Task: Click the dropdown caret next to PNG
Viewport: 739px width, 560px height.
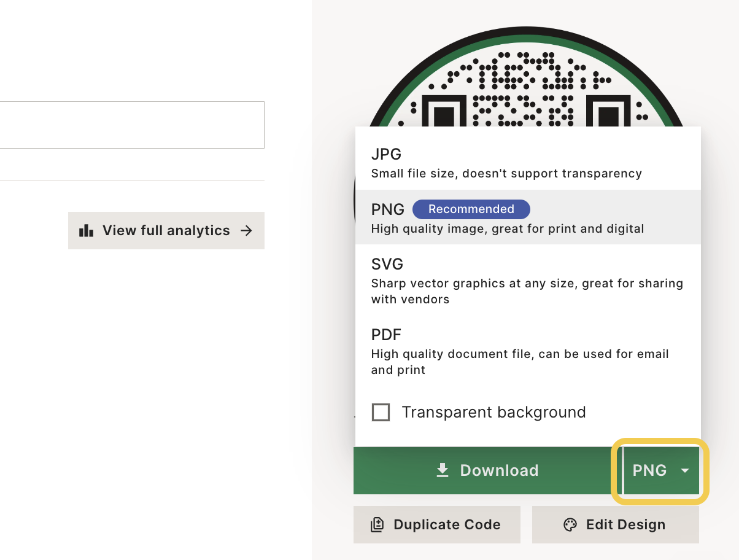Action: pyautogui.click(x=685, y=471)
